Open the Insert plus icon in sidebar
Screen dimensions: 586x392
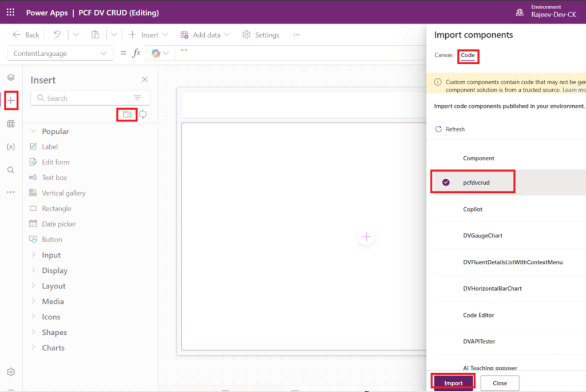(x=11, y=101)
